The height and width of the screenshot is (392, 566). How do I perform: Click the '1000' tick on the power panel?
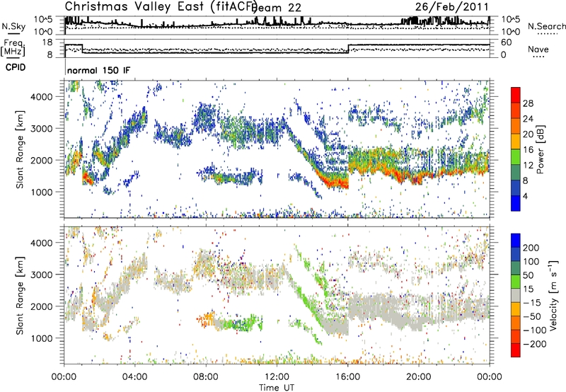point(41,192)
